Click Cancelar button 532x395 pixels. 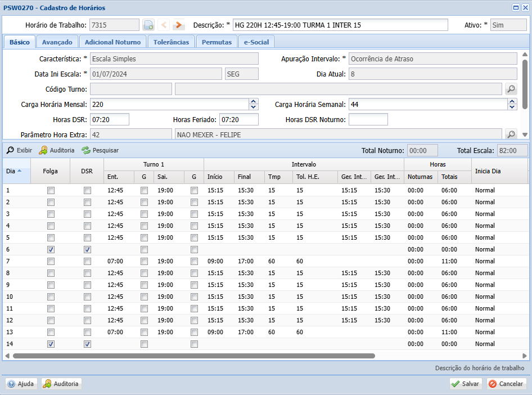[x=507, y=384]
